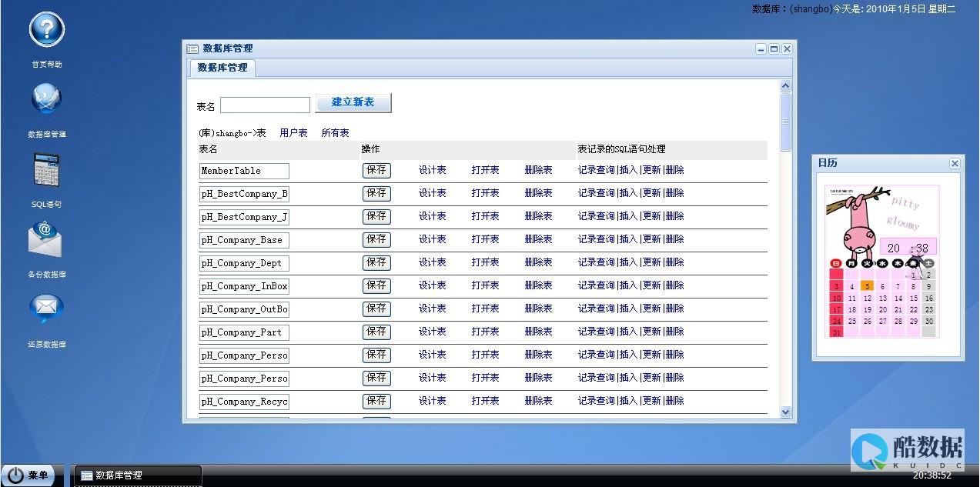Click the 表名 column header
980x487 pixels.
click(209, 149)
